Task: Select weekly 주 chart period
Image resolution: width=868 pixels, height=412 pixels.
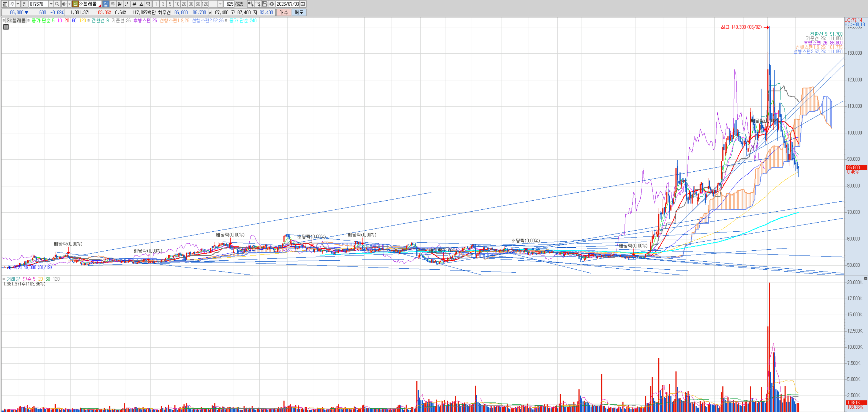Action: click(x=113, y=4)
